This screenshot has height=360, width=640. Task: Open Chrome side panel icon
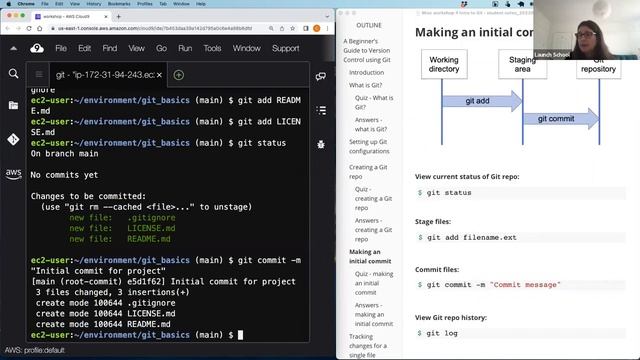point(306,28)
